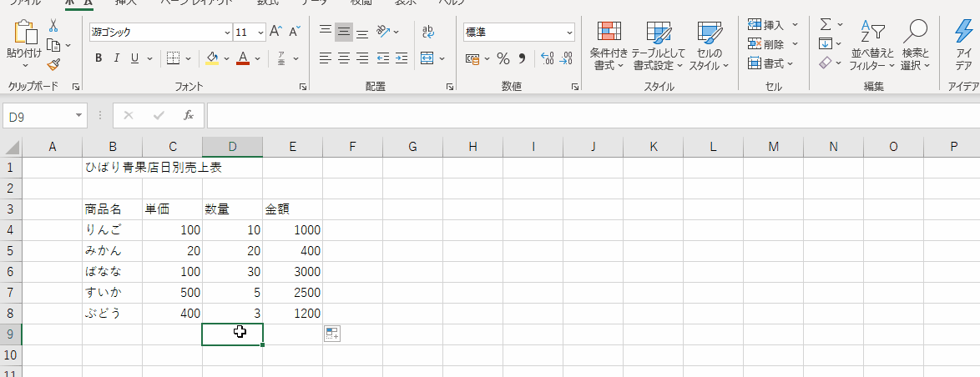Click the Wrap Text icon

[428, 32]
